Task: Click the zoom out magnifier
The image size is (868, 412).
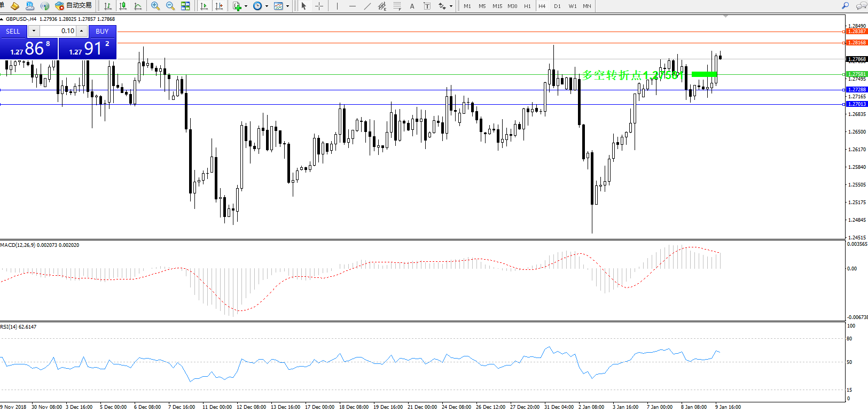Action: (x=170, y=6)
